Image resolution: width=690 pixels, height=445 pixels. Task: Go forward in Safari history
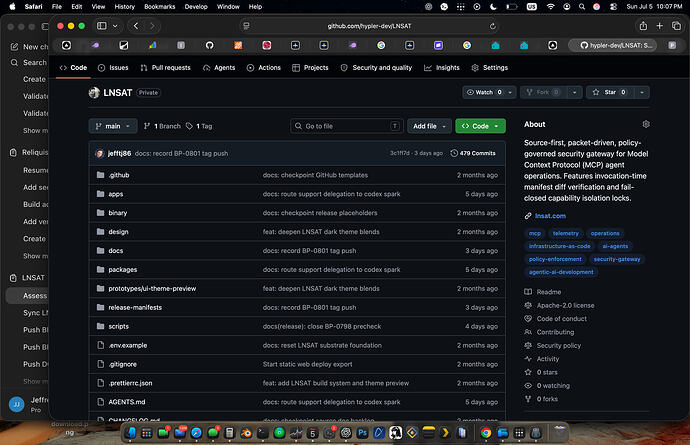point(152,26)
